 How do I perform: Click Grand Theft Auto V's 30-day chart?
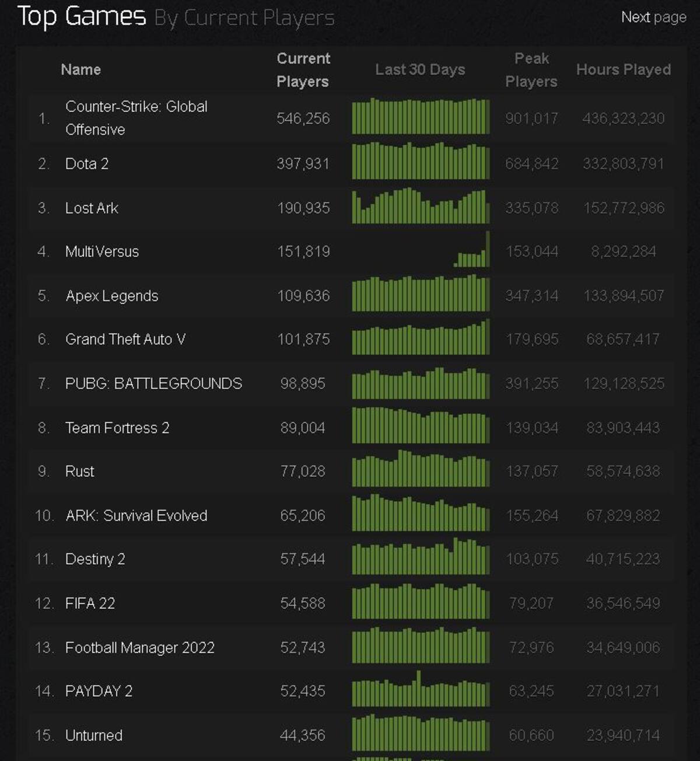[421, 337]
